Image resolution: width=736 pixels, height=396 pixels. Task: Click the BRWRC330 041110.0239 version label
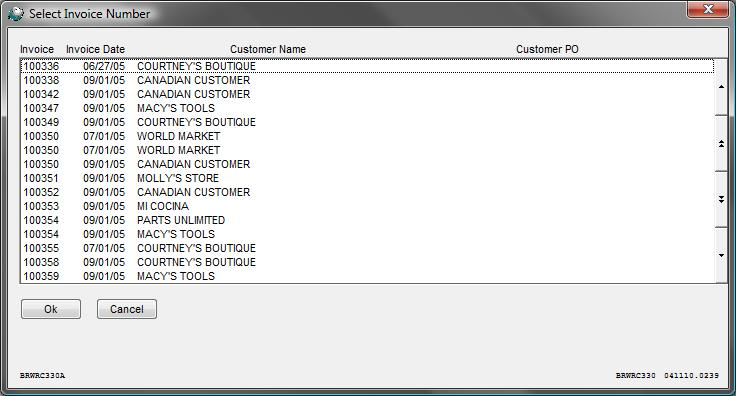[x=667, y=375]
